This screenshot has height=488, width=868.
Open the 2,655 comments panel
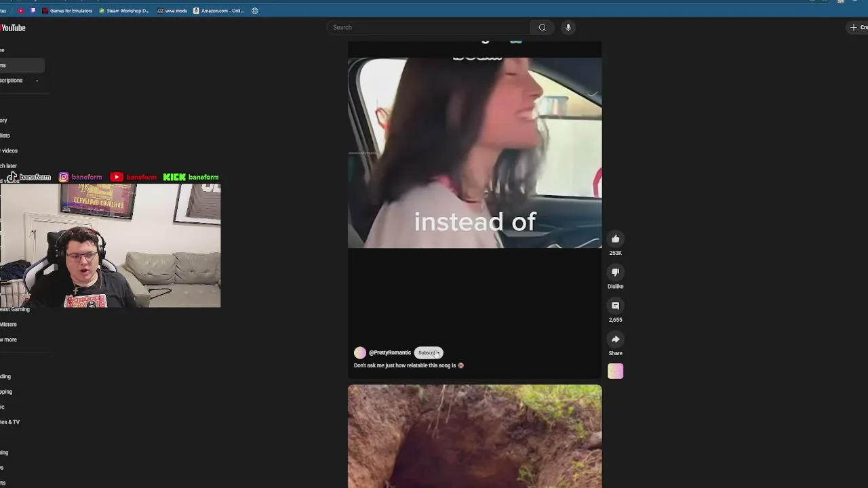(615, 306)
